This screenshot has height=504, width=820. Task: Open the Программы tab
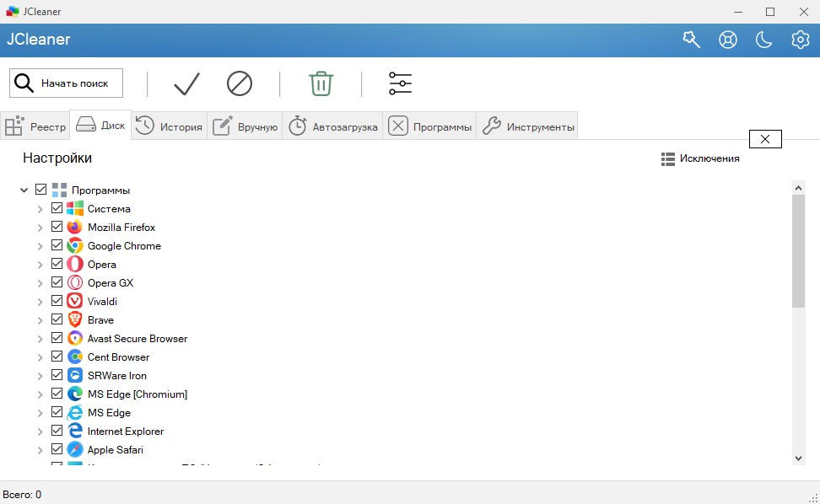tap(429, 126)
